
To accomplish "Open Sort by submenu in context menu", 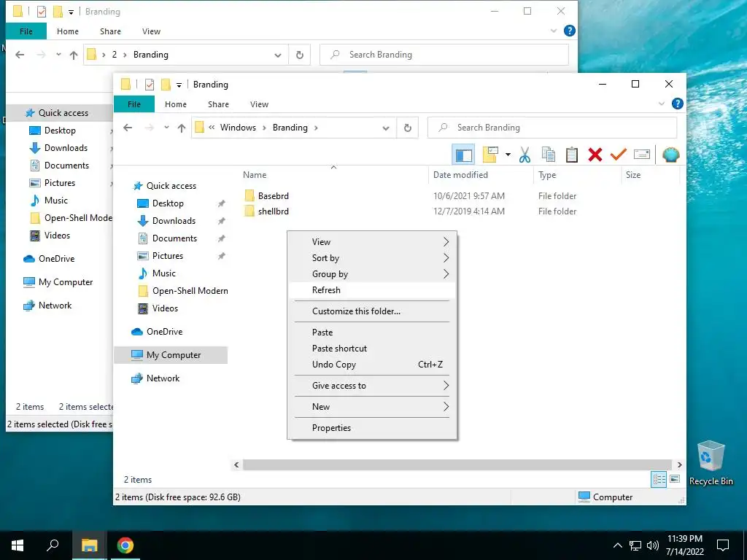I will tap(372, 258).
